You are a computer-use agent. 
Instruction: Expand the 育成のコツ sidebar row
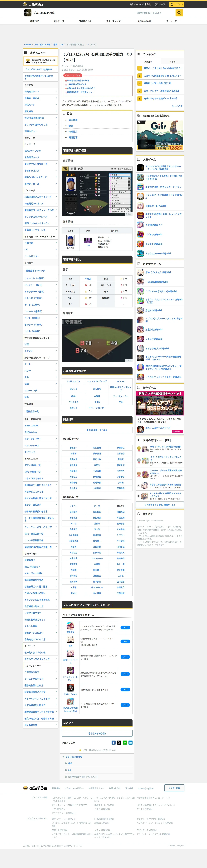pyautogui.click(x=41, y=560)
